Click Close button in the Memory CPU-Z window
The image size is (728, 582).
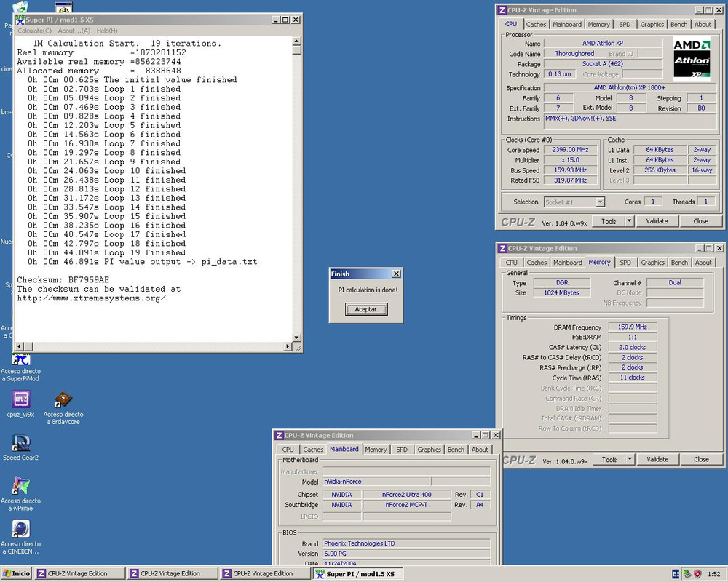click(x=701, y=460)
